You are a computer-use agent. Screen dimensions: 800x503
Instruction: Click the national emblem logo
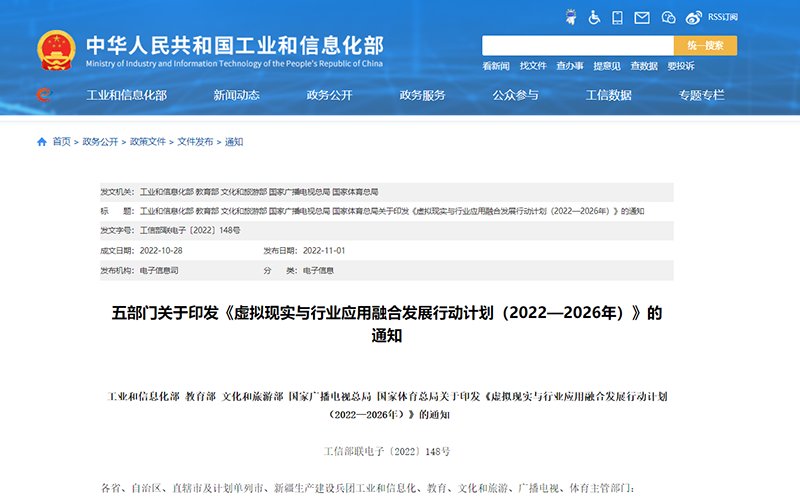pyautogui.click(x=56, y=50)
